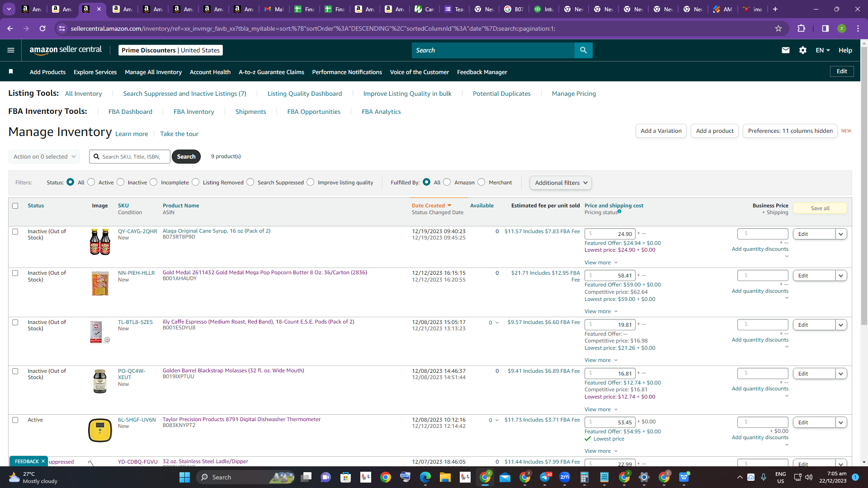
Task: Open Zoom from the taskbar
Action: [565, 477]
